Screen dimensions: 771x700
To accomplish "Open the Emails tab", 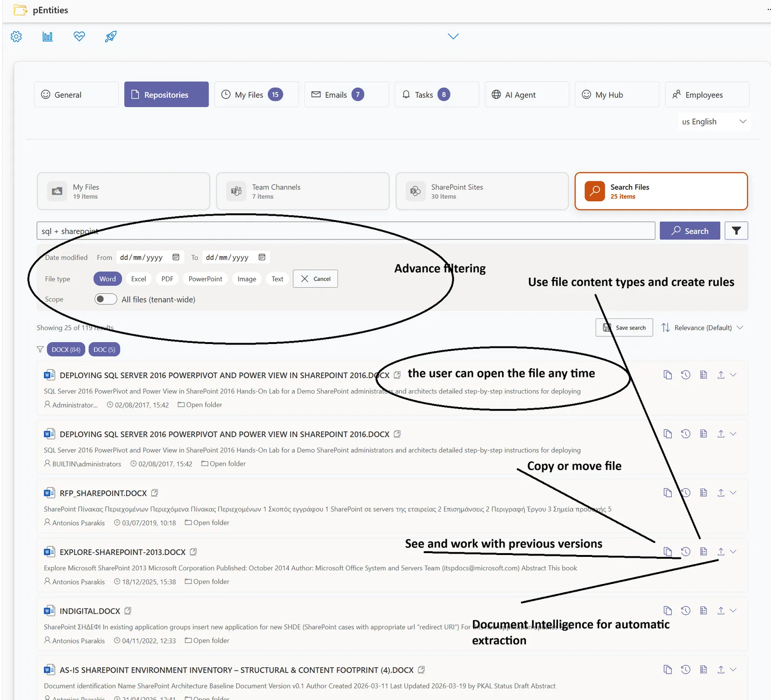I will [x=346, y=94].
